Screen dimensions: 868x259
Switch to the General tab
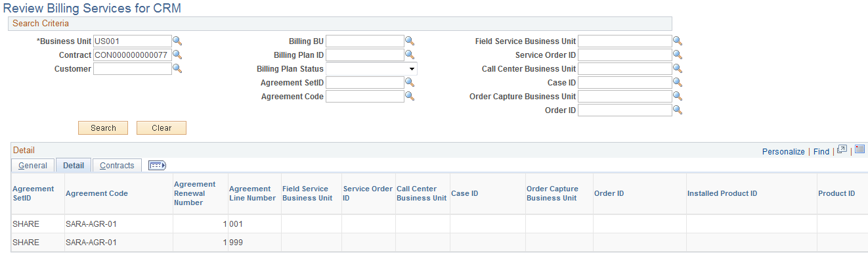pos(33,166)
